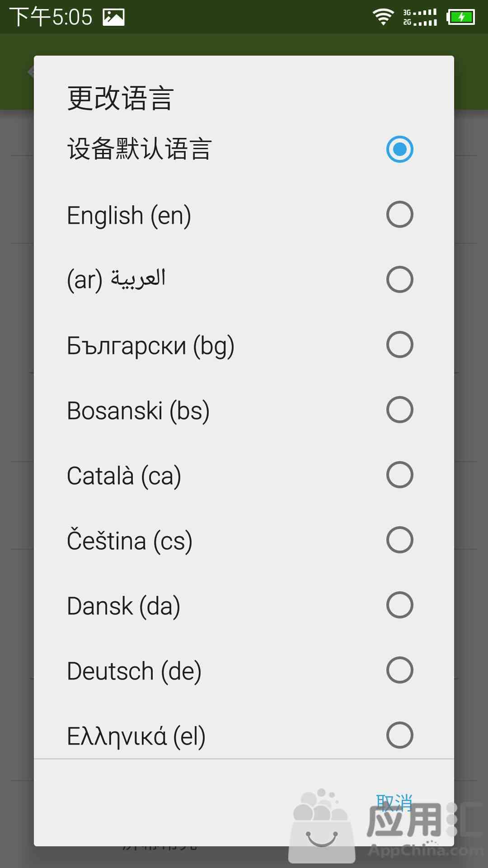488x868 pixels.
Task: Tap the 取消 cancel button
Action: click(x=394, y=803)
